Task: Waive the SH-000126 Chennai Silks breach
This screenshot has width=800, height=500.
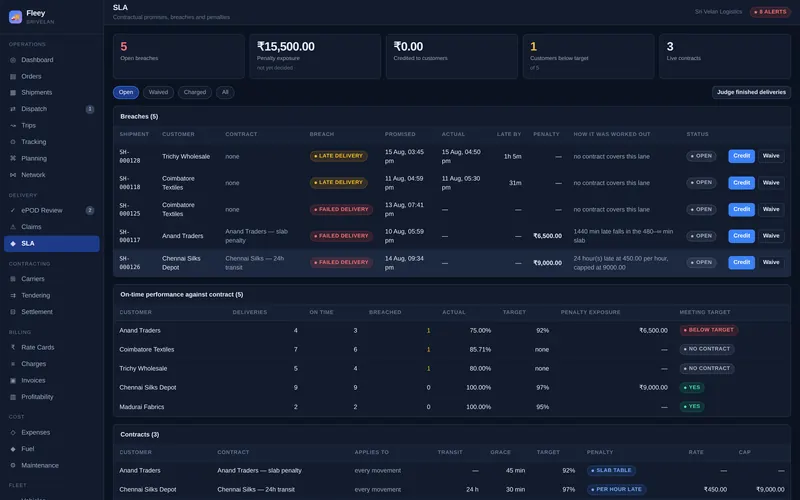Action: tap(771, 262)
